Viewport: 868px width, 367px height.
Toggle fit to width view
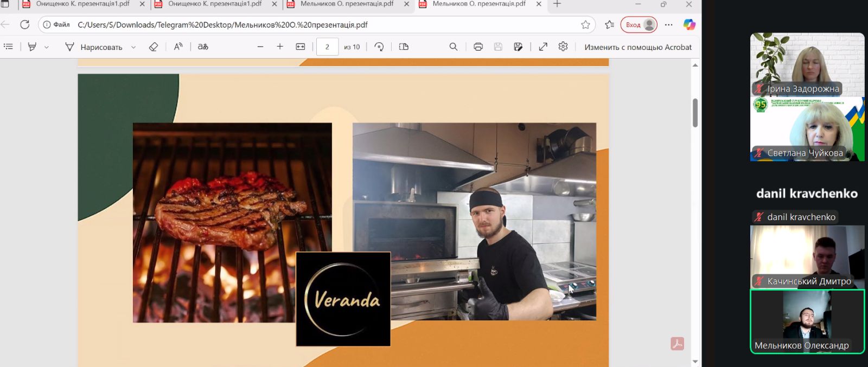coord(301,47)
